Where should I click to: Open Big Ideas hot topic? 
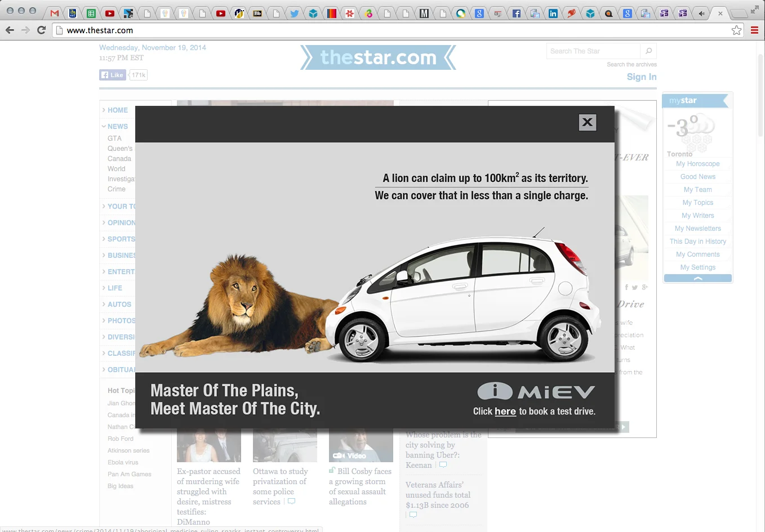[121, 486]
